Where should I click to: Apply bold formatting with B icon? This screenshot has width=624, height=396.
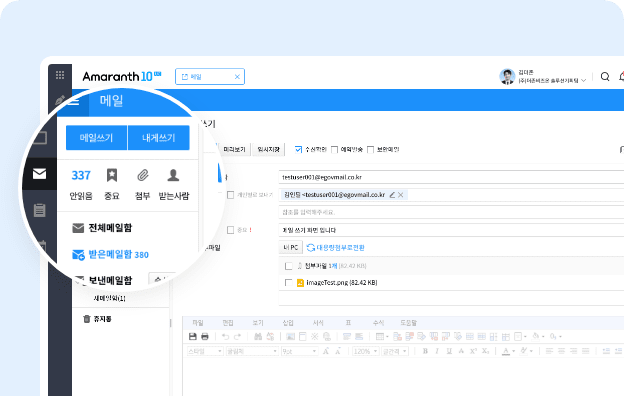(x=425, y=351)
